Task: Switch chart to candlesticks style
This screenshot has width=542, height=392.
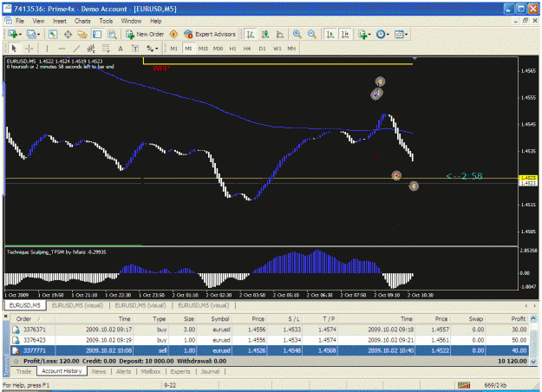Action: click(x=265, y=34)
